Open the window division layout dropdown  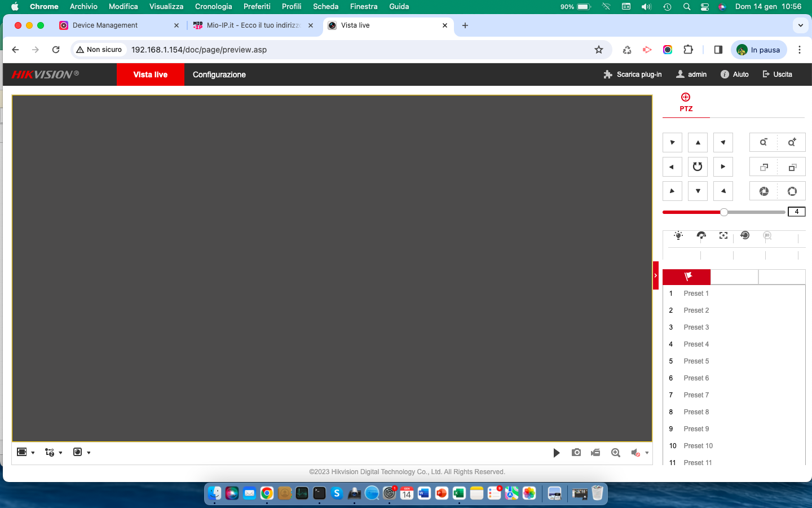tap(26, 452)
